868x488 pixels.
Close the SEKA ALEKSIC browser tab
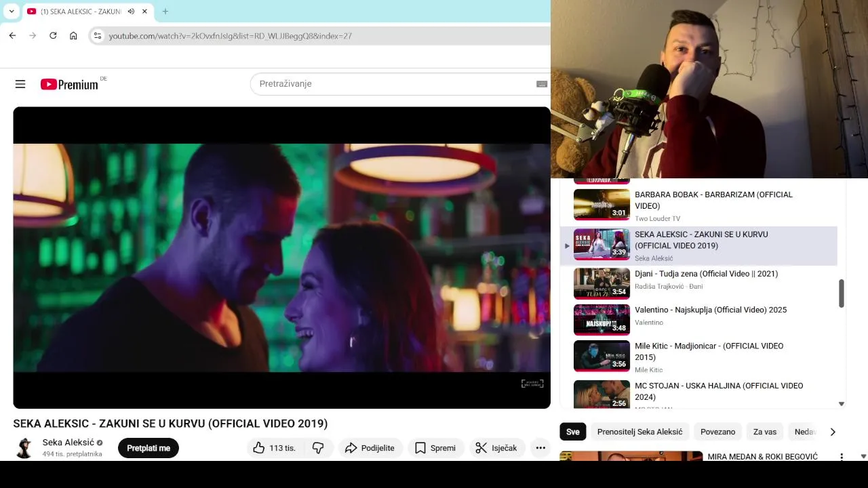144,12
